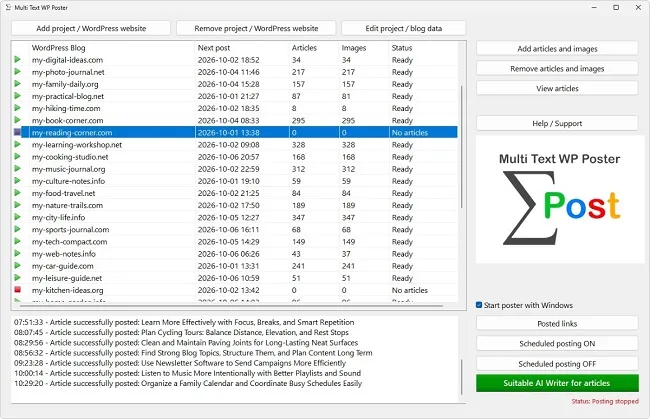The height and width of the screenshot is (419, 650).
Task: Click Add articles and images button
Action: (557, 48)
